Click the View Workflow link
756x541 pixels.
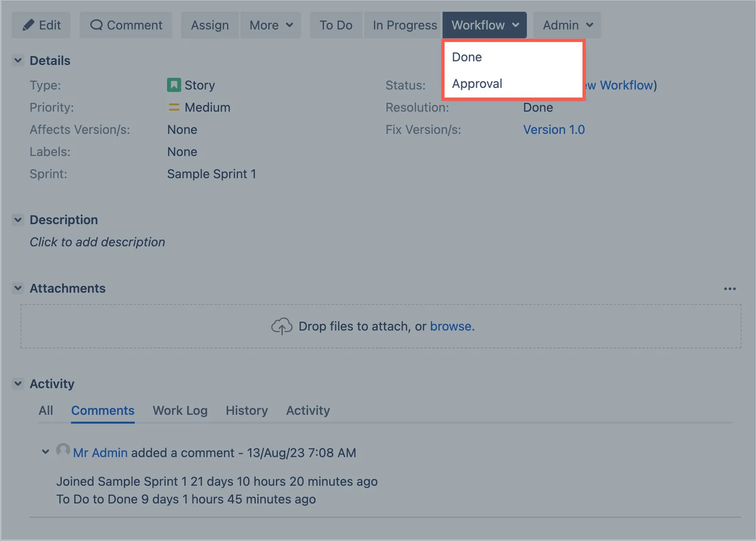619,85
